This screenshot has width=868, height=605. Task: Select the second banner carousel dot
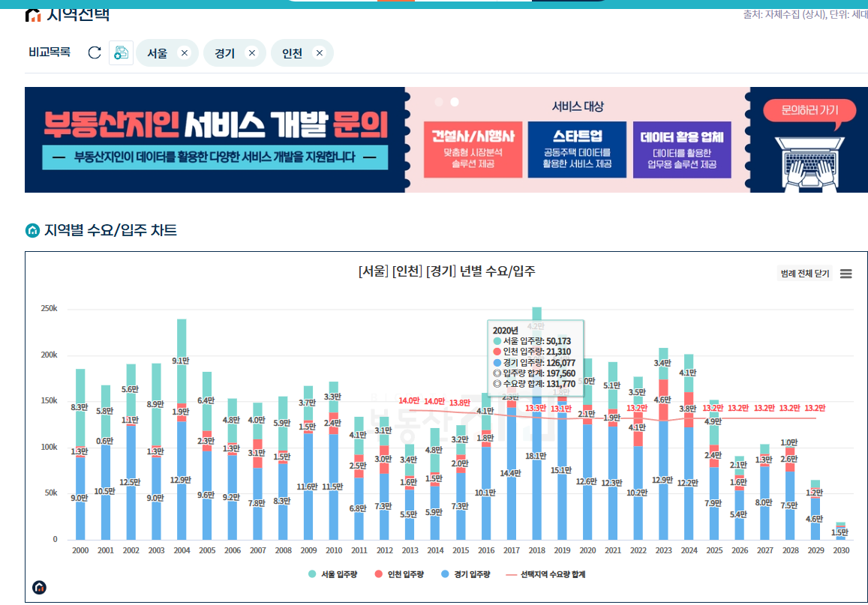click(455, 102)
